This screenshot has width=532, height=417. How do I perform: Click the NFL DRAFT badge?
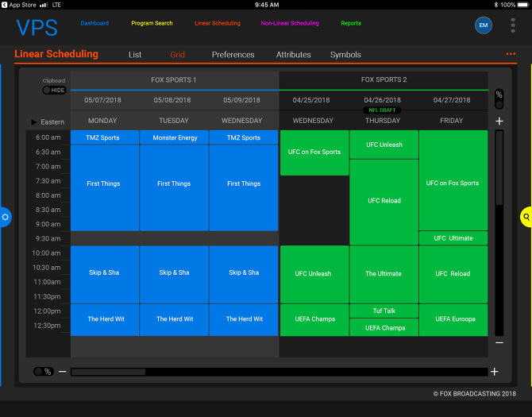point(382,110)
